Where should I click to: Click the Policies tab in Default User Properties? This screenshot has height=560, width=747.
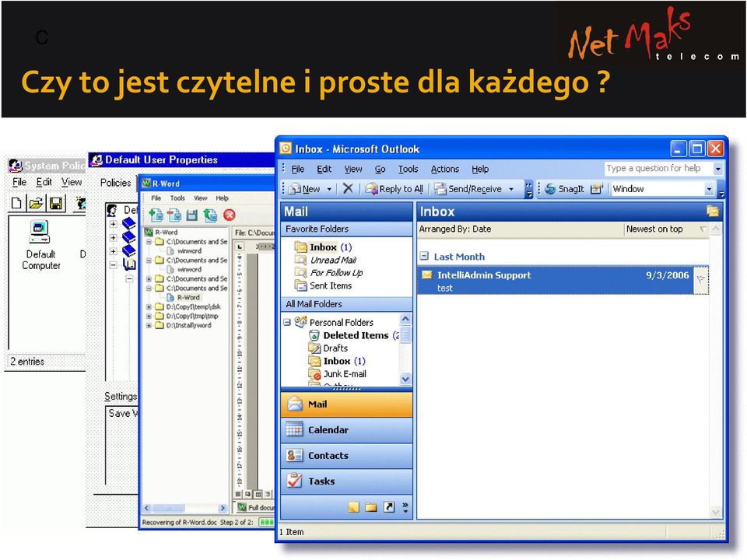tap(115, 183)
